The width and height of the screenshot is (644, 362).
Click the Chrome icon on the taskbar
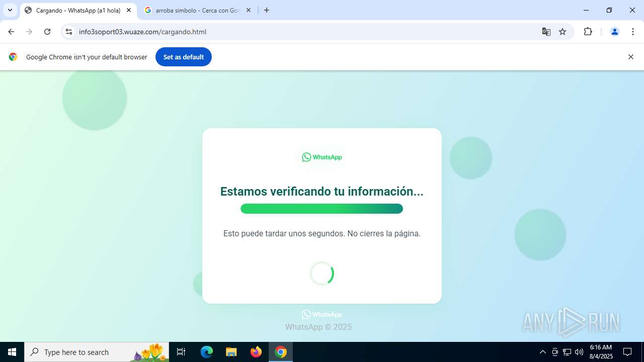coord(281,352)
